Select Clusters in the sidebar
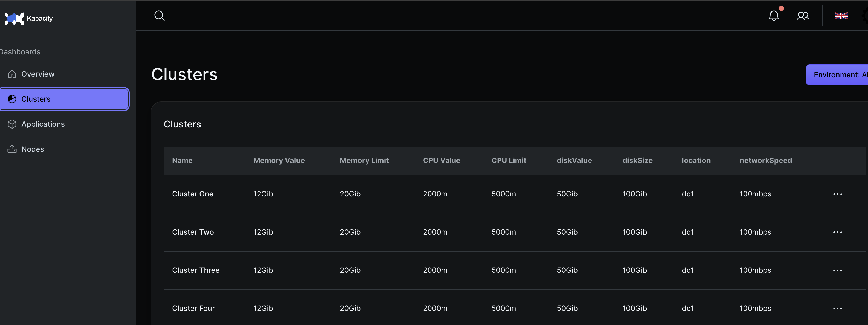 pyautogui.click(x=64, y=99)
